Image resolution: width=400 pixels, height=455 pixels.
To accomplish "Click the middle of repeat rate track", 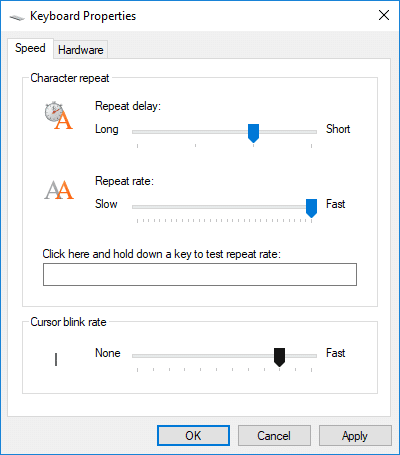I will click(224, 207).
